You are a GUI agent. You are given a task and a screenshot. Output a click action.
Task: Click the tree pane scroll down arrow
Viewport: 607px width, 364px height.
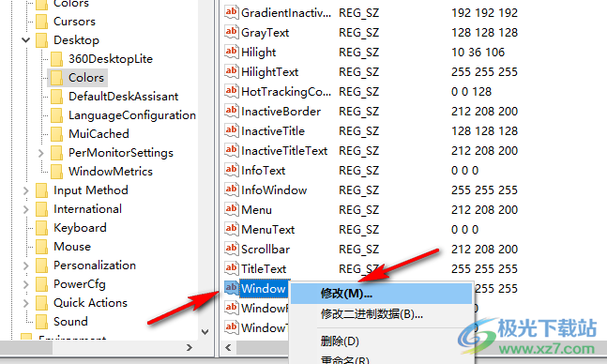205,332
